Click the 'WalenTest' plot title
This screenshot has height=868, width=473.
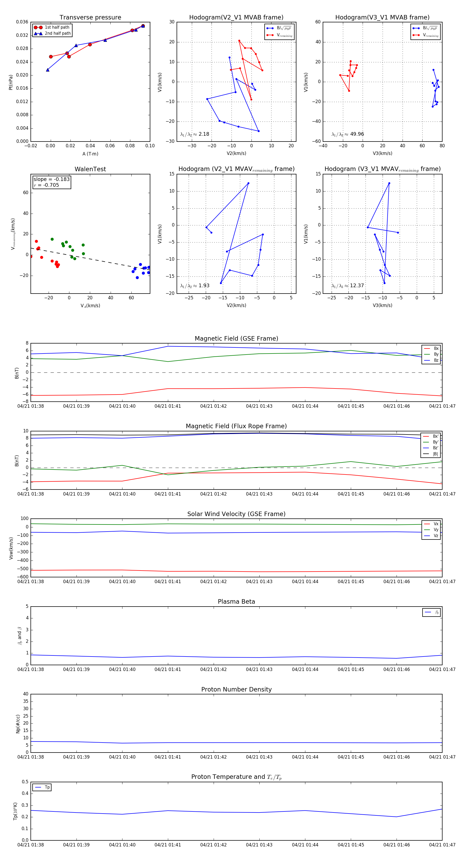(x=90, y=169)
